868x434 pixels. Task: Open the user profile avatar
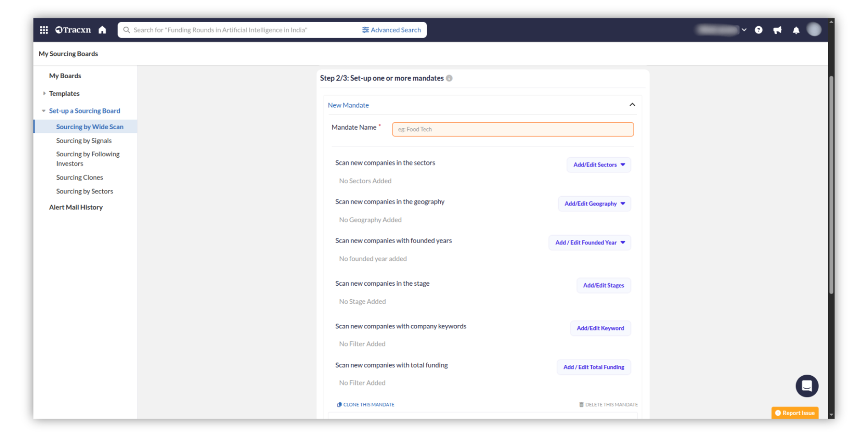[x=814, y=29]
